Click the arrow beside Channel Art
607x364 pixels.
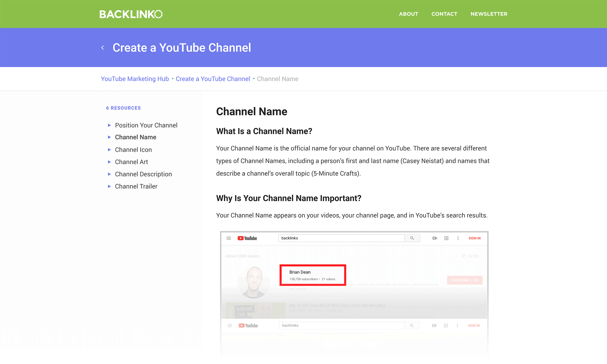(x=110, y=162)
